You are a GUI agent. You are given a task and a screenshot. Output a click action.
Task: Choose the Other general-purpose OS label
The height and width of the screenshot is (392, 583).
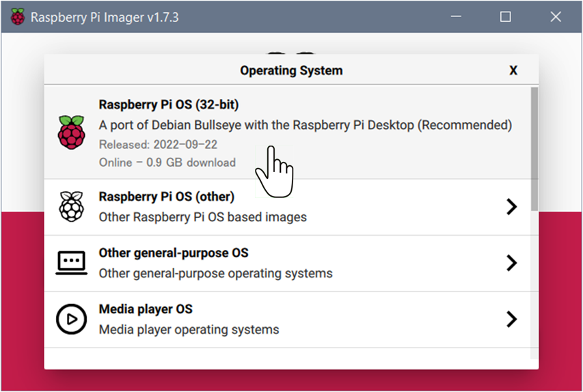coord(174,253)
